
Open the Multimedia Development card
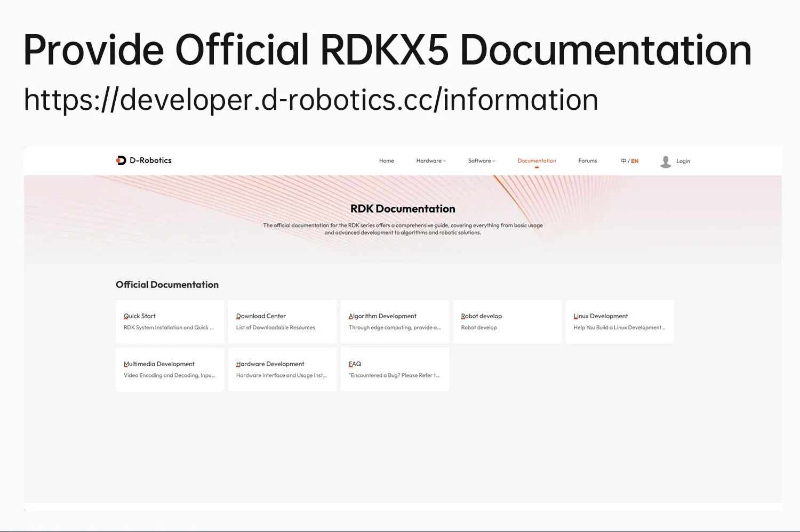click(x=170, y=370)
